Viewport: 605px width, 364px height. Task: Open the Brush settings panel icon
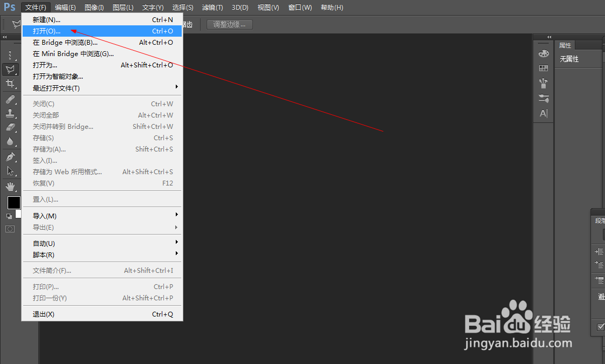coord(544,99)
